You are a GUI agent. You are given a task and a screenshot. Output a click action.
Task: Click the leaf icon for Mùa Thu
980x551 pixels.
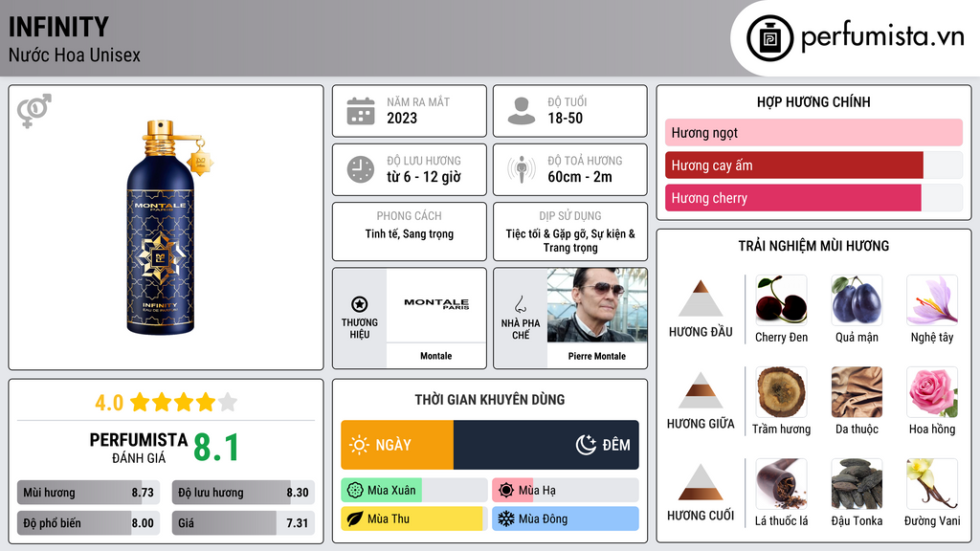coord(355,519)
